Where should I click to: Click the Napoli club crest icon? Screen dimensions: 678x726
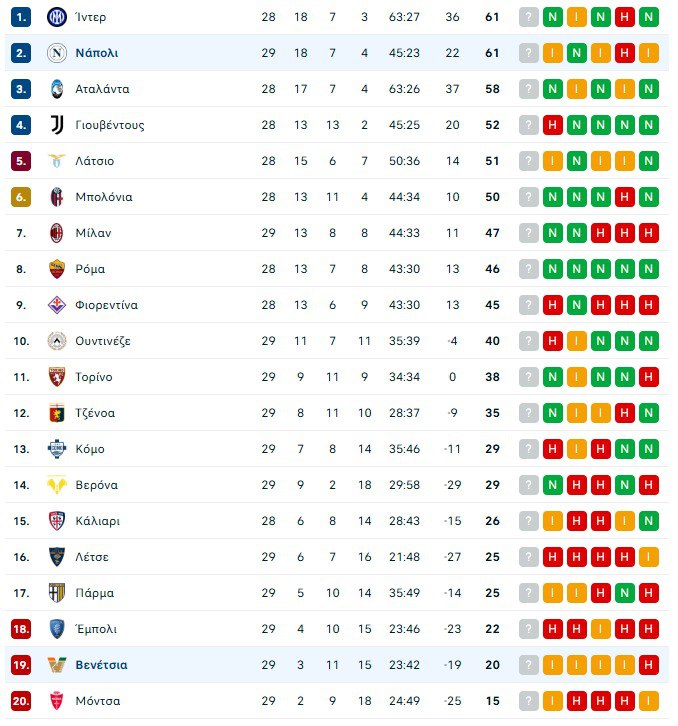coord(56,53)
